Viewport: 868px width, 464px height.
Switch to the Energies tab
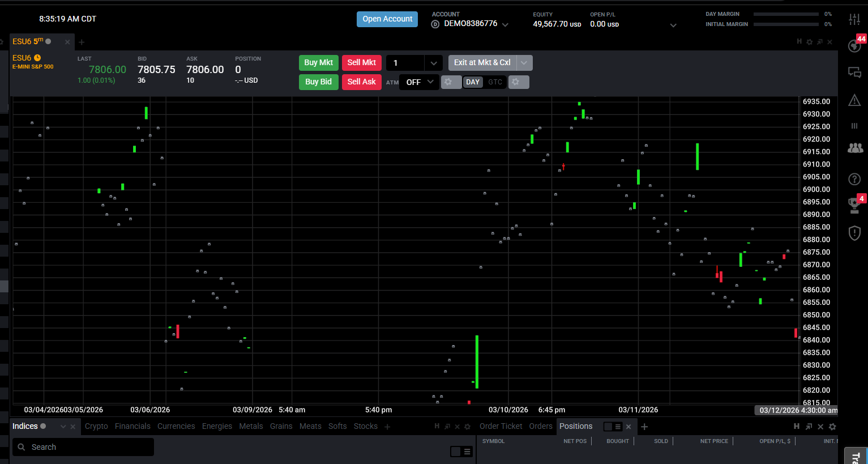(217, 427)
